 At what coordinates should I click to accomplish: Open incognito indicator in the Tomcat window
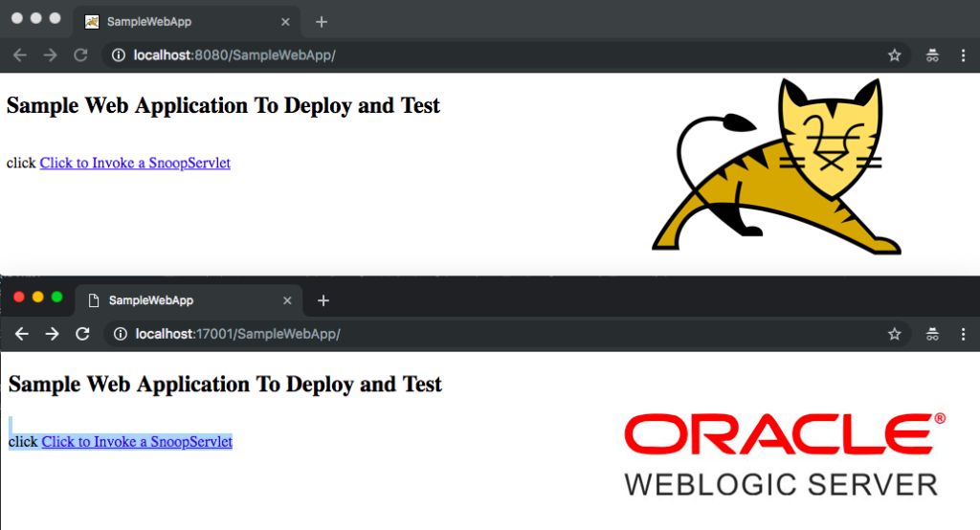tap(932, 55)
